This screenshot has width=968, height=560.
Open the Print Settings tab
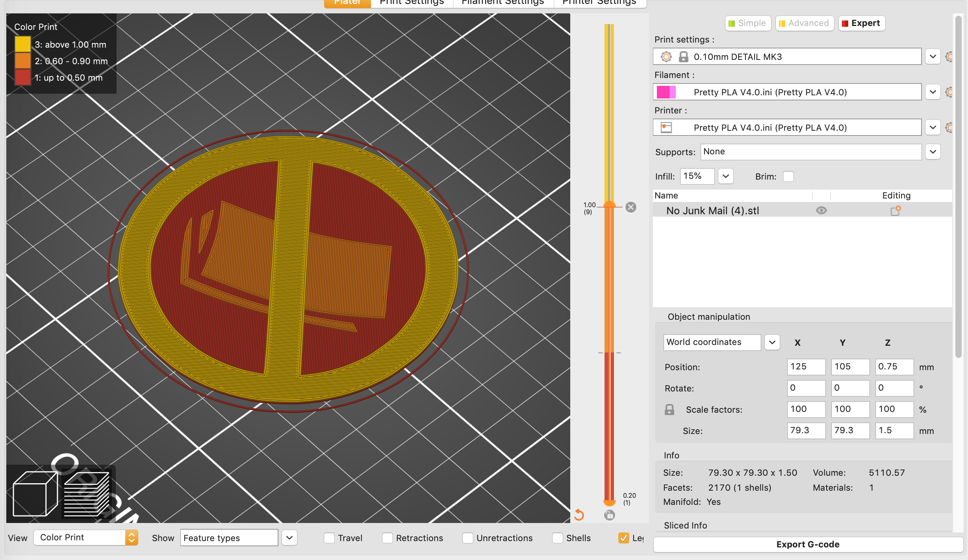412,2
